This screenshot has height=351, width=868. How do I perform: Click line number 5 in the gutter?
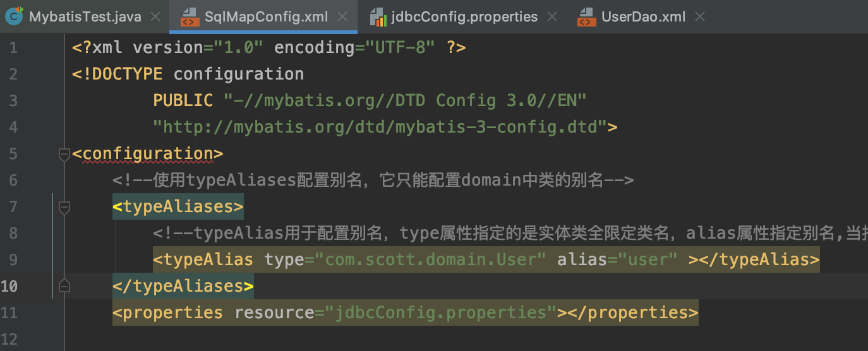(13, 154)
